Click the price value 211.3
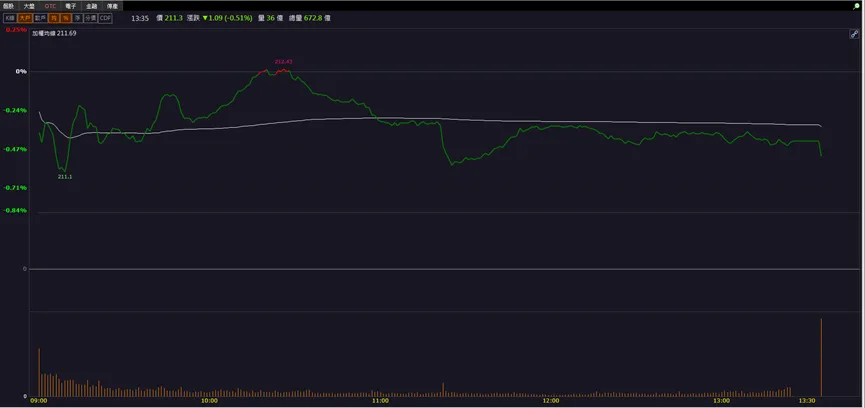Image resolution: width=865 pixels, height=408 pixels. pyautogui.click(x=173, y=18)
